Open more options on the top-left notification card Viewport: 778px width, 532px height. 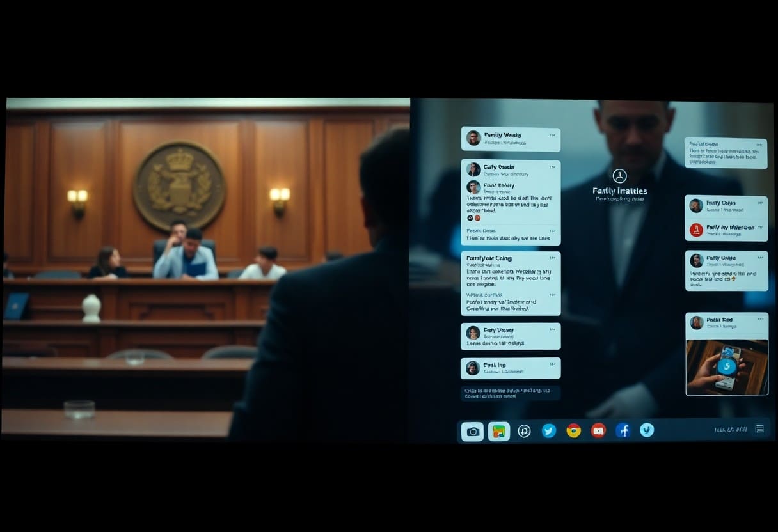coord(552,135)
